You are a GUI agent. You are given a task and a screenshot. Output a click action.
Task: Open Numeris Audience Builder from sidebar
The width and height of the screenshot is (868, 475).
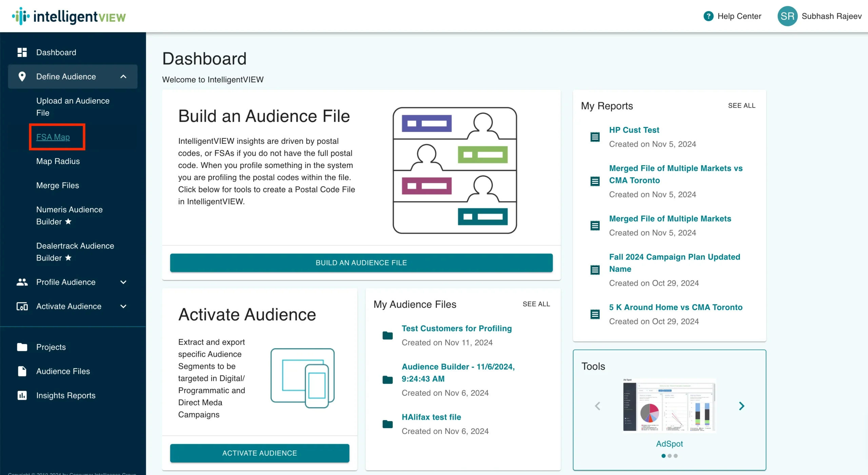click(69, 215)
